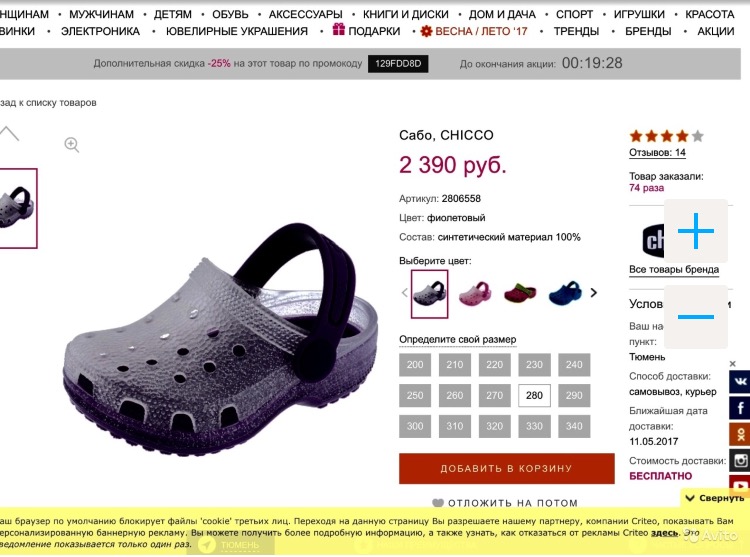Choose the pink shoe color swatch
This screenshot has height=557, width=750.
[474, 294]
